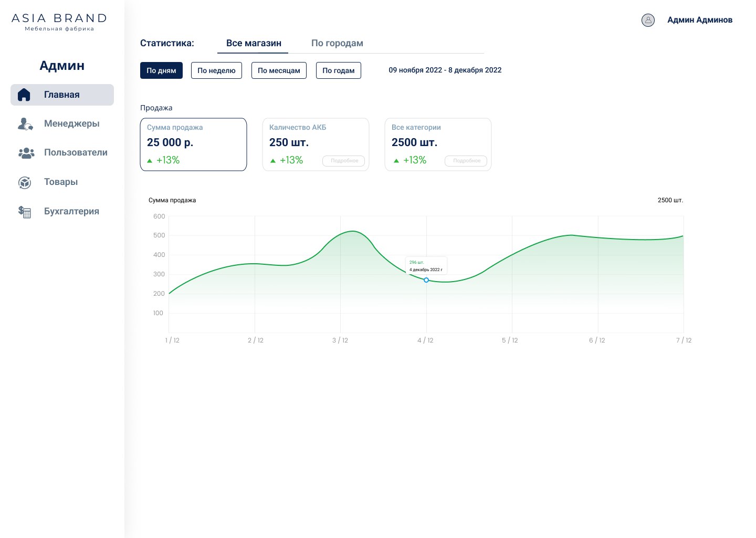This screenshot has width=756, height=538.
Task: Select the Все магазин tab
Action: point(253,43)
